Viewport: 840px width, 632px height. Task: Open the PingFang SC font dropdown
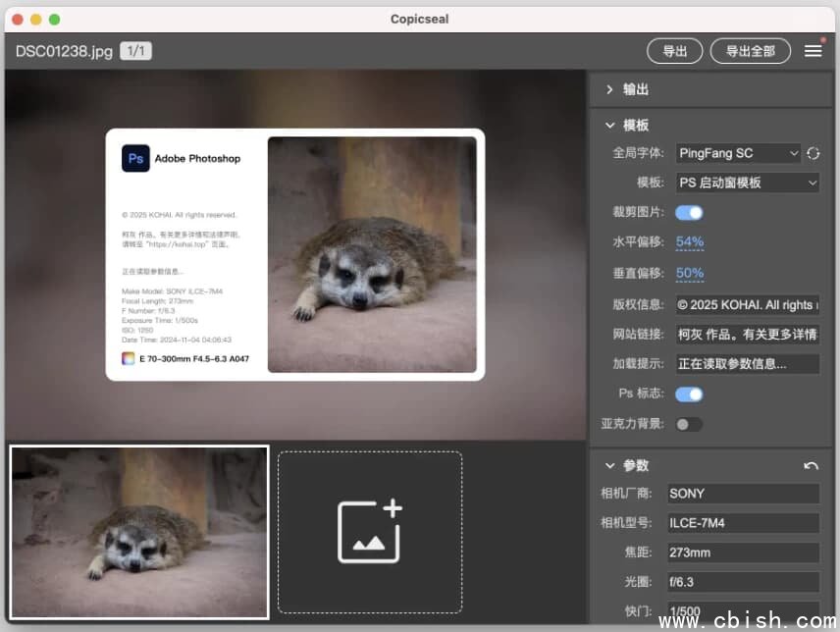[x=738, y=153]
